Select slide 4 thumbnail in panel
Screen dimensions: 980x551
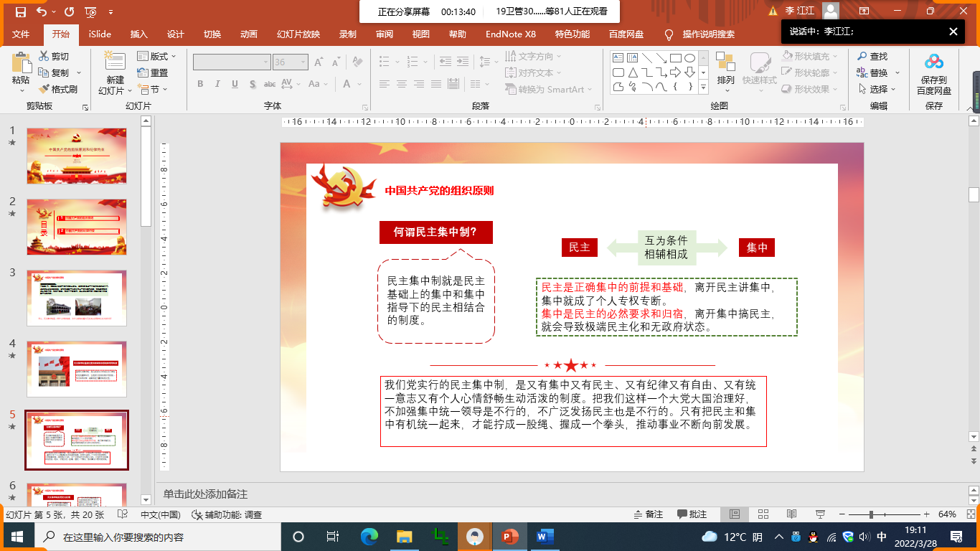[x=77, y=369]
